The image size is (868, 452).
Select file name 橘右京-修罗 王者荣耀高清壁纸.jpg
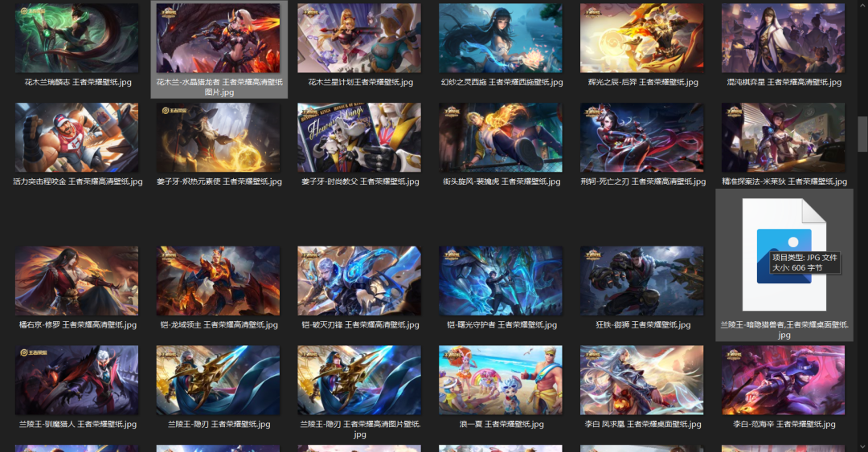point(77,325)
